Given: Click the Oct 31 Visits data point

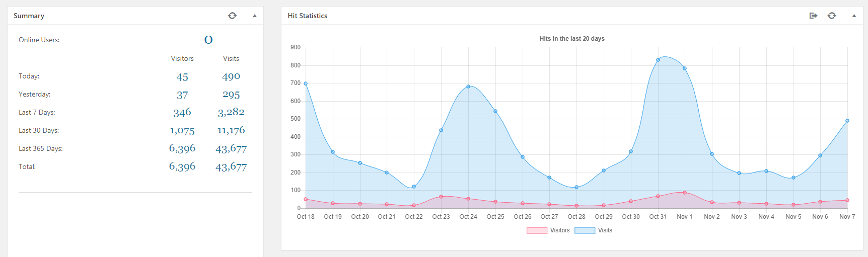Looking at the screenshot, I should click(658, 60).
